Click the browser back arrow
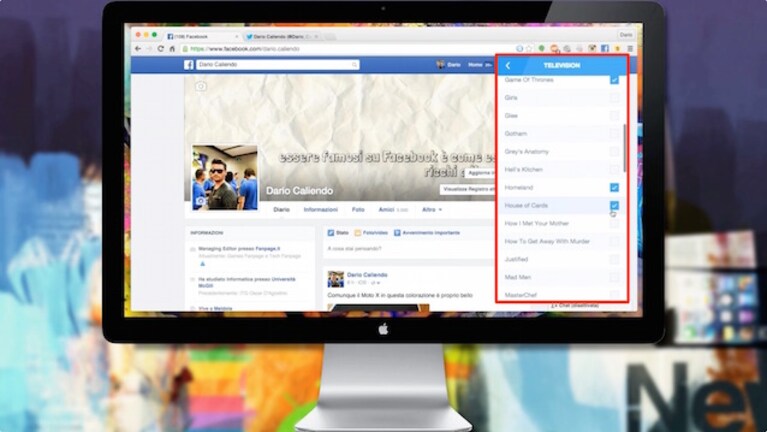This screenshot has width=767, height=432. click(138, 49)
